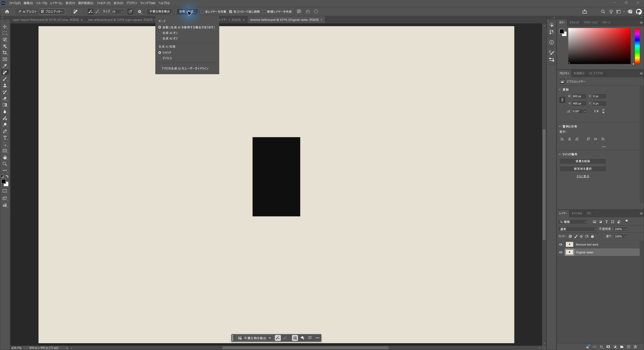644x350 pixels.
Task: Open the brush size dropdown arrow
Action: click(x=122, y=12)
